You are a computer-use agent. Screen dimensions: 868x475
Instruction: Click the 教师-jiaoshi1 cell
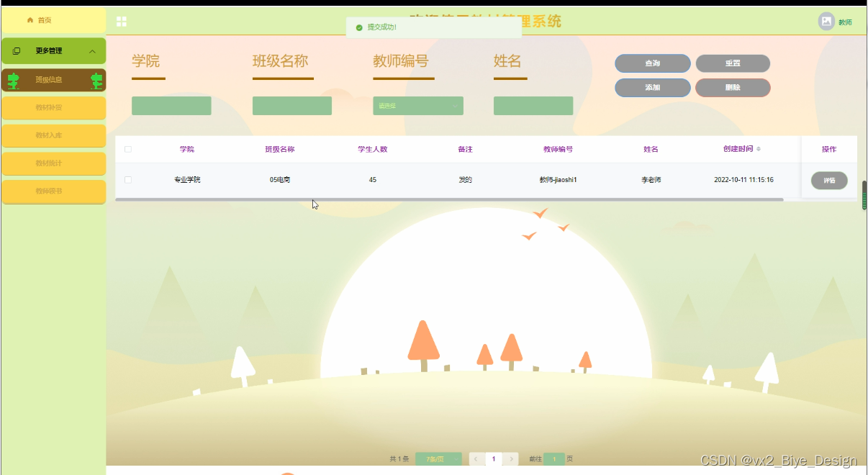(x=559, y=180)
